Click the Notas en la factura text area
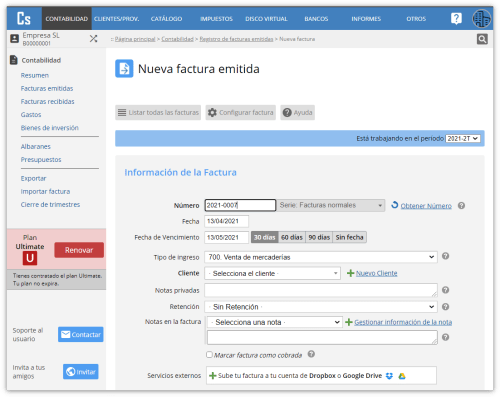 click(322, 337)
